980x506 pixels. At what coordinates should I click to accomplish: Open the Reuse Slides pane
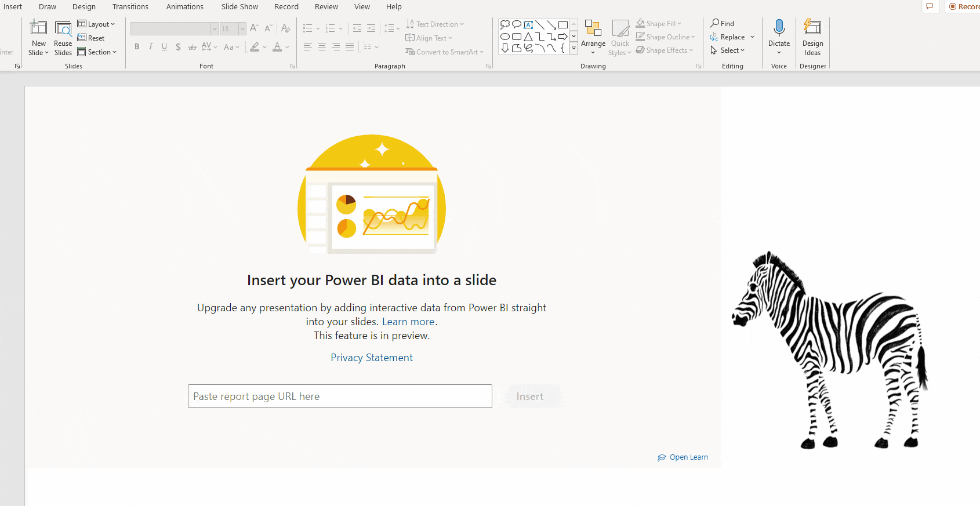pos(63,38)
